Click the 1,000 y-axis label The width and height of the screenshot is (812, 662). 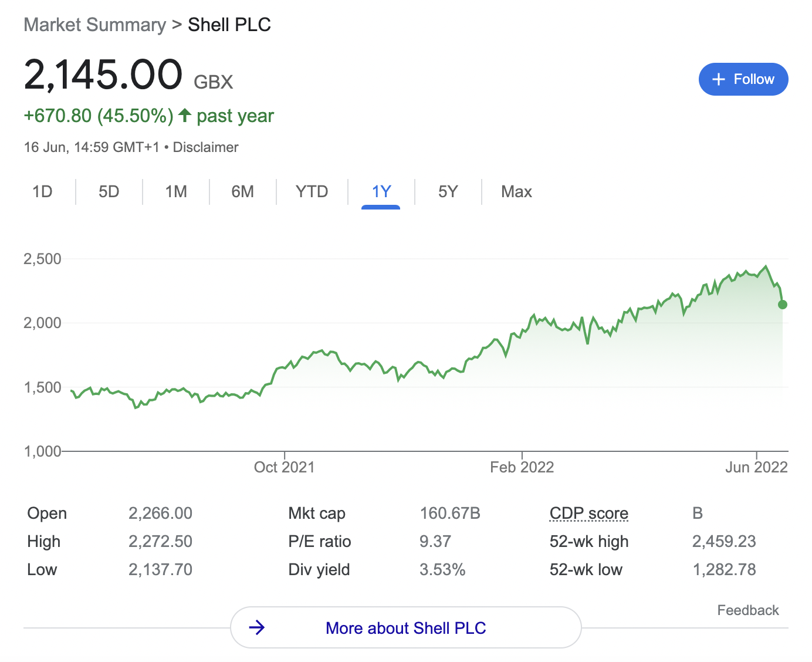(x=42, y=451)
